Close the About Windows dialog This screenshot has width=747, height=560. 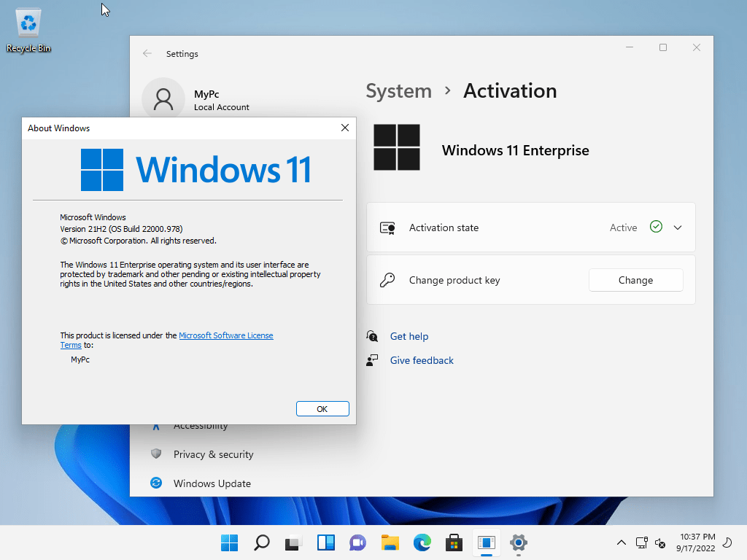[x=345, y=128]
